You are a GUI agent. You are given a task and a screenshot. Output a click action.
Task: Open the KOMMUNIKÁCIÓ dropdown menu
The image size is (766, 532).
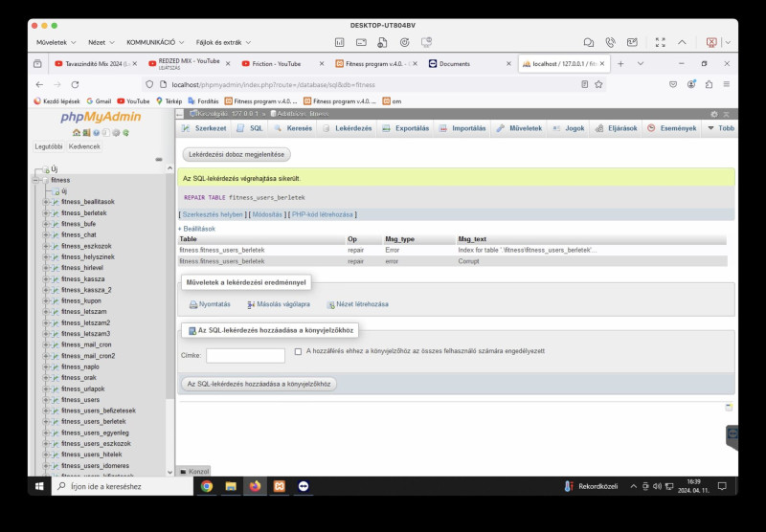pyautogui.click(x=155, y=42)
